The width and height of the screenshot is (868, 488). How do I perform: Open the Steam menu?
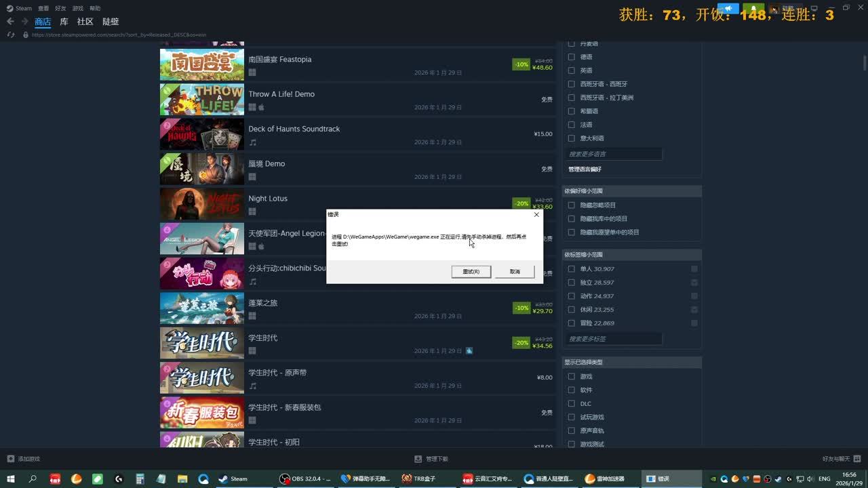pyautogui.click(x=24, y=8)
